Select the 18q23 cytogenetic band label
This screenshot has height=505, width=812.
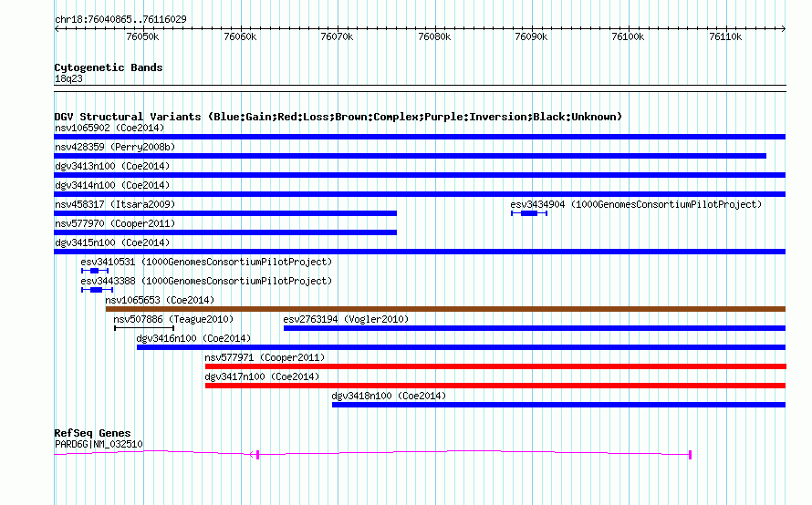[68, 78]
